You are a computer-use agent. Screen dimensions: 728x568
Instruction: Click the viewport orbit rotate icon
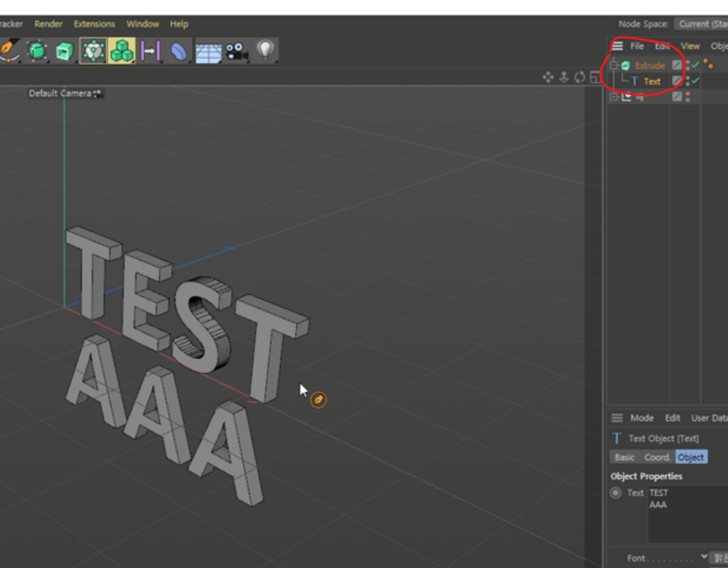pyautogui.click(x=580, y=77)
